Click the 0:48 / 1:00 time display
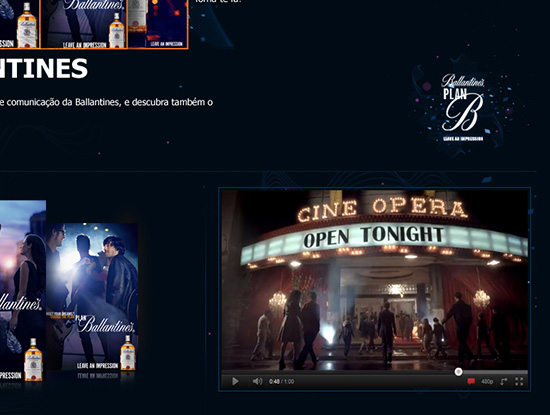Screen dimensions: 550x415 pos(281,381)
